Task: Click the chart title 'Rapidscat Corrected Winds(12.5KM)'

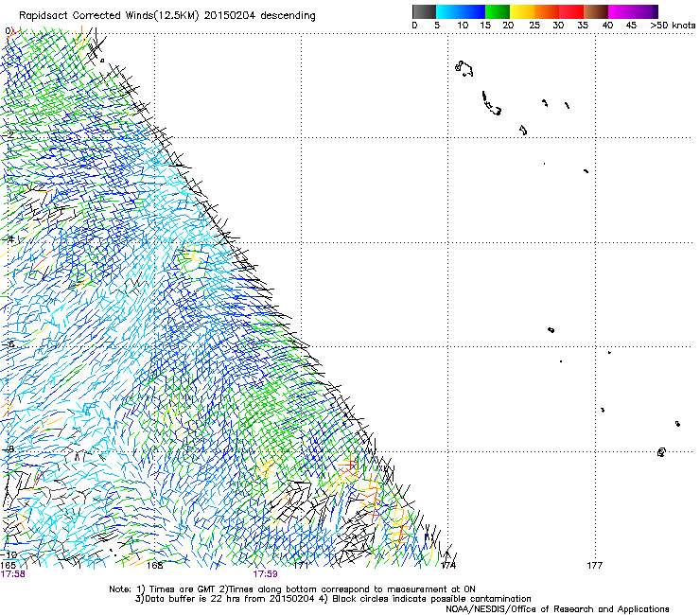Action: pos(109,16)
